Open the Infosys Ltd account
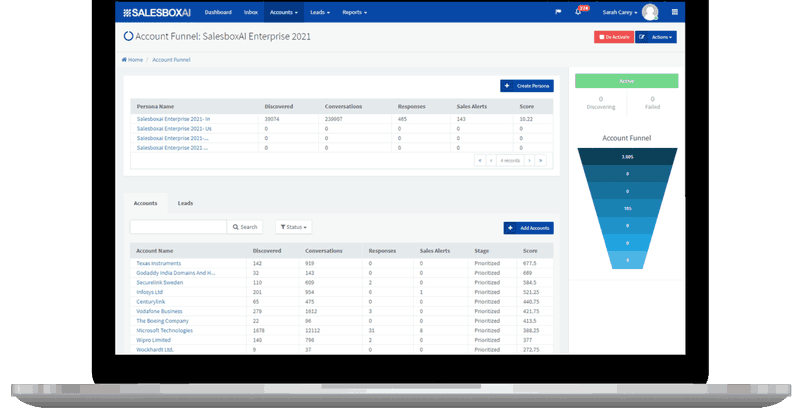Screen dimensions: 800x419 click(149, 292)
